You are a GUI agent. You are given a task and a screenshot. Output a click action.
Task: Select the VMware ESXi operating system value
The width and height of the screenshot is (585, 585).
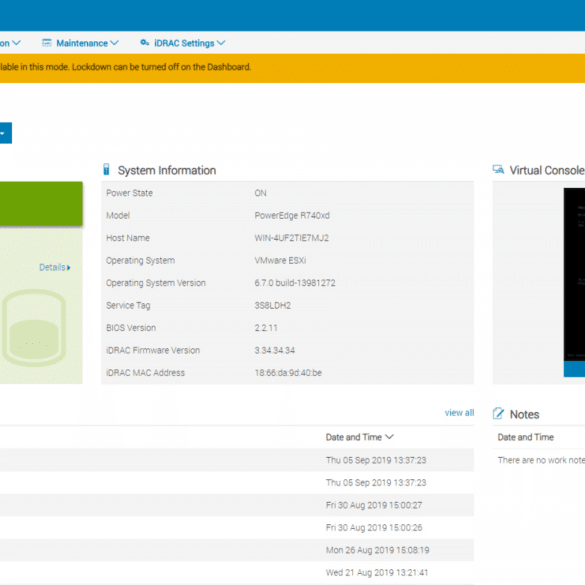[280, 260]
